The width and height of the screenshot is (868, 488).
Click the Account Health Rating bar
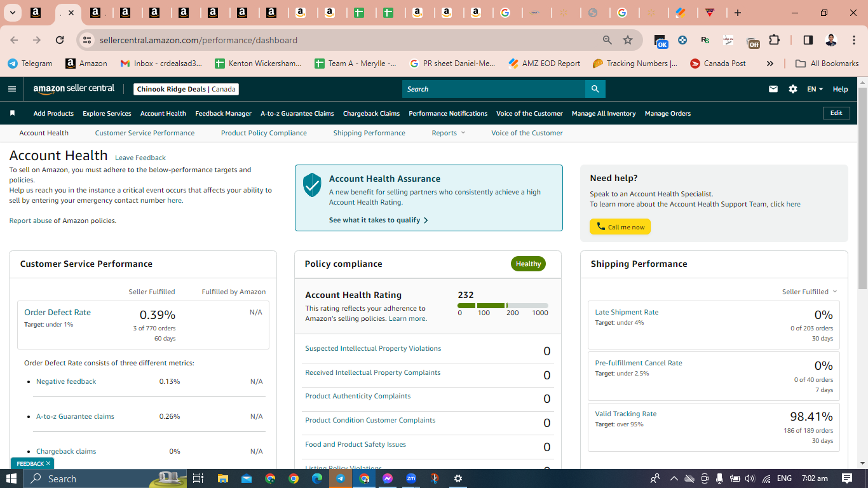(x=503, y=306)
